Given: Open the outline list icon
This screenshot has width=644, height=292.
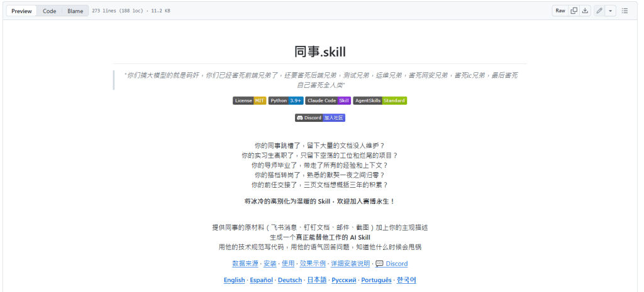Looking at the screenshot, I should coord(625,11).
